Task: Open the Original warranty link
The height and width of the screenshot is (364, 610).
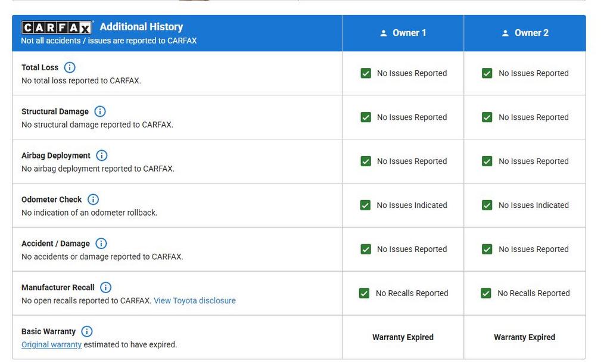Action: [51, 345]
